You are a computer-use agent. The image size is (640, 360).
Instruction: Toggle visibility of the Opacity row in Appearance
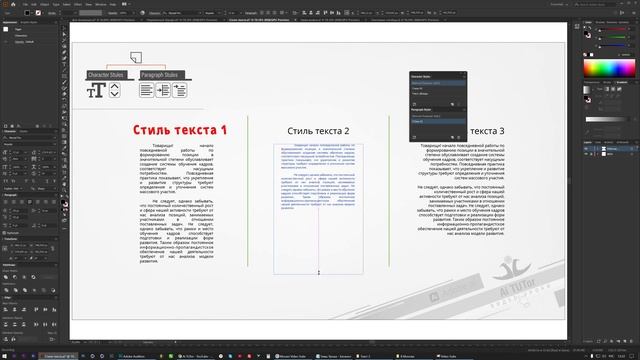pos(6,42)
